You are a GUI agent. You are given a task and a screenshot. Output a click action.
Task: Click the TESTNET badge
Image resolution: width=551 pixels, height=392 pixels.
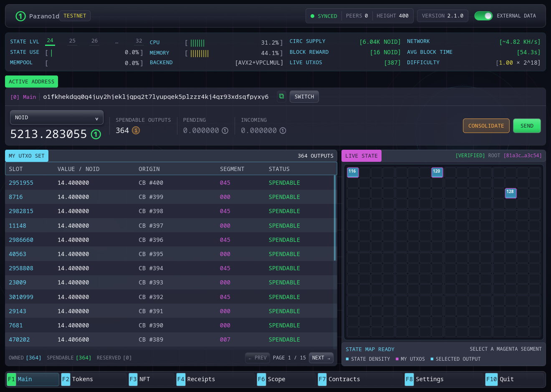(x=75, y=16)
